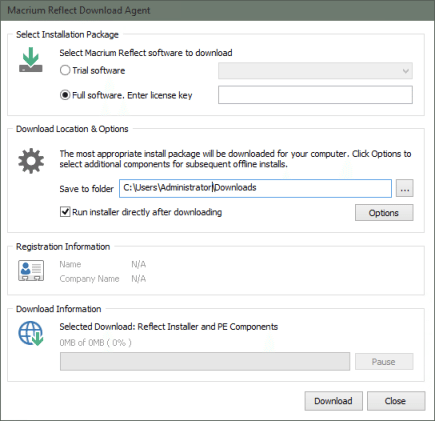The image size is (435, 421).
Task: Open the Options dialog
Action: click(384, 213)
